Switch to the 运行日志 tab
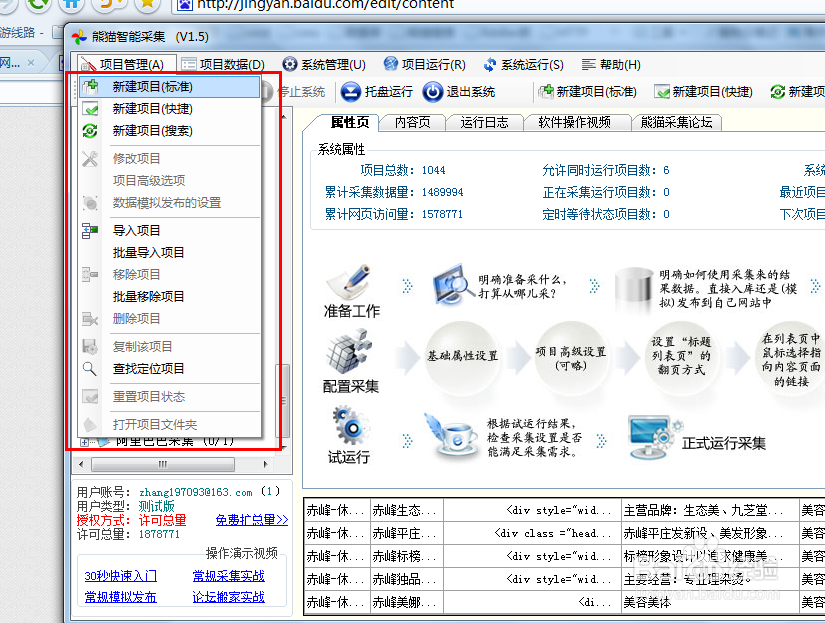The width and height of the screenshot is (825, 623). pos(484,123)
